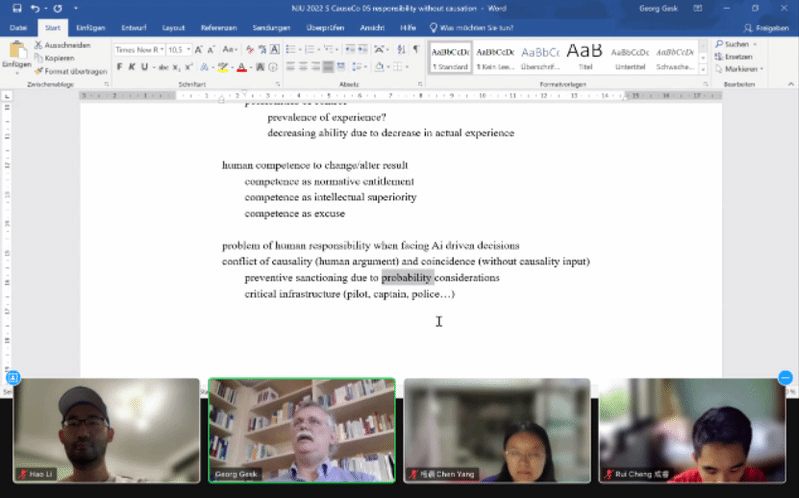Screen dimensions: 799x498
Task: Toggle underline (U) formatting
Action: tap(144, 67)
